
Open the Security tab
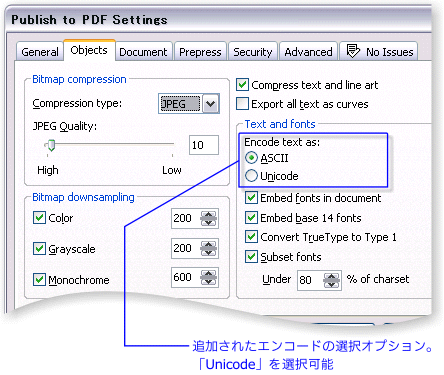tap(253, 52)
